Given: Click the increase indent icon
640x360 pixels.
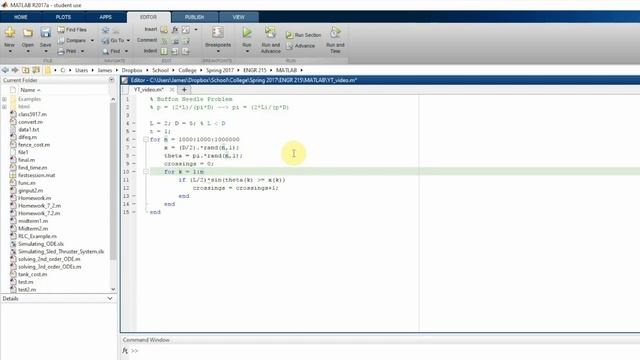Looking at the screenshot, I should (x=175, y=51).
